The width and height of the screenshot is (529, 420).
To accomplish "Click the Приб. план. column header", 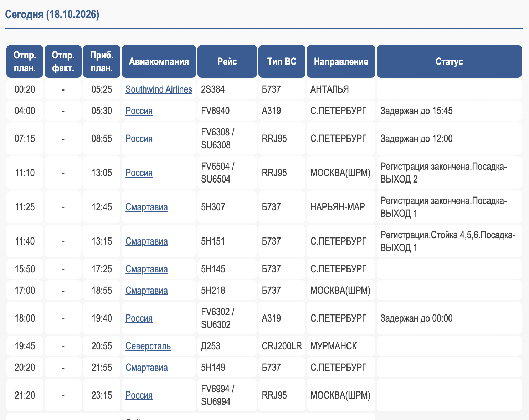I will (102, 61).
